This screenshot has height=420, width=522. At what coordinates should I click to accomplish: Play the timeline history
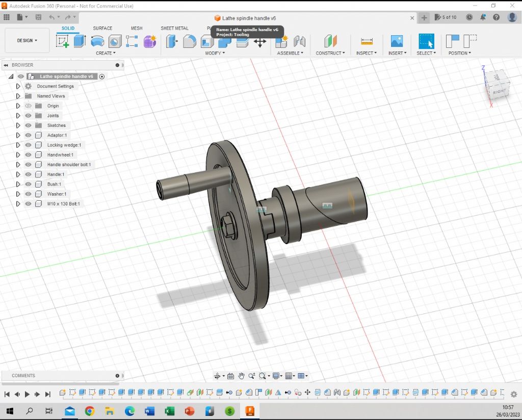point(28,395)
